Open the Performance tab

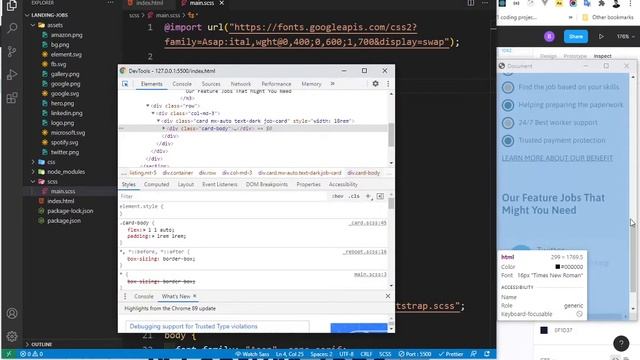(x=276, y=84)
